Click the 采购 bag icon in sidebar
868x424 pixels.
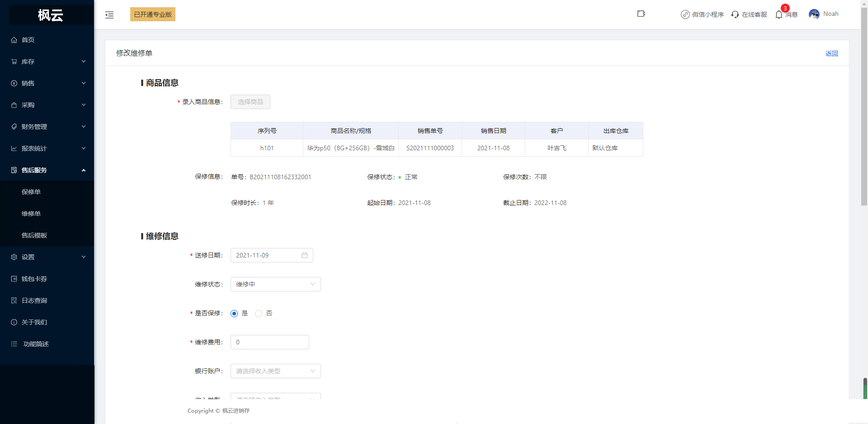pos(14,105)
